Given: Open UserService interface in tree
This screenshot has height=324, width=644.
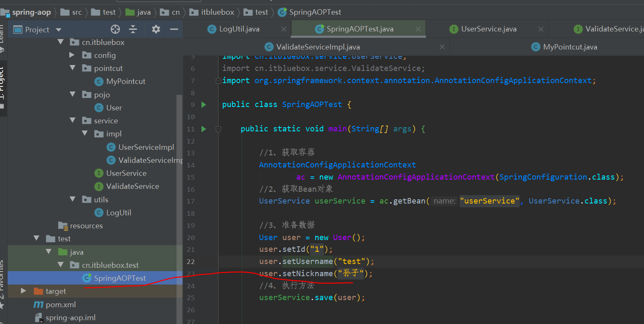Looking at the screenshot, I should point(126,173).
